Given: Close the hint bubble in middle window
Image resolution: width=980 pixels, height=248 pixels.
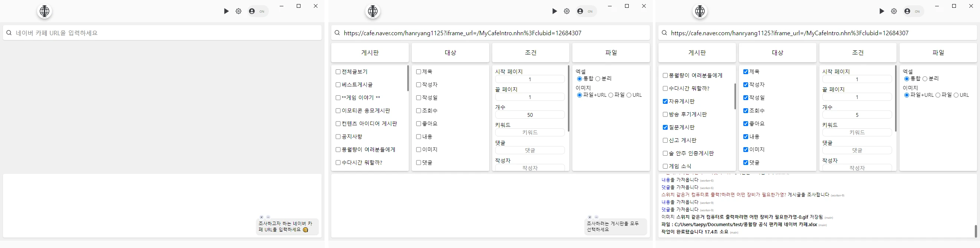Looking at the screenshot, I should [590, 217].
